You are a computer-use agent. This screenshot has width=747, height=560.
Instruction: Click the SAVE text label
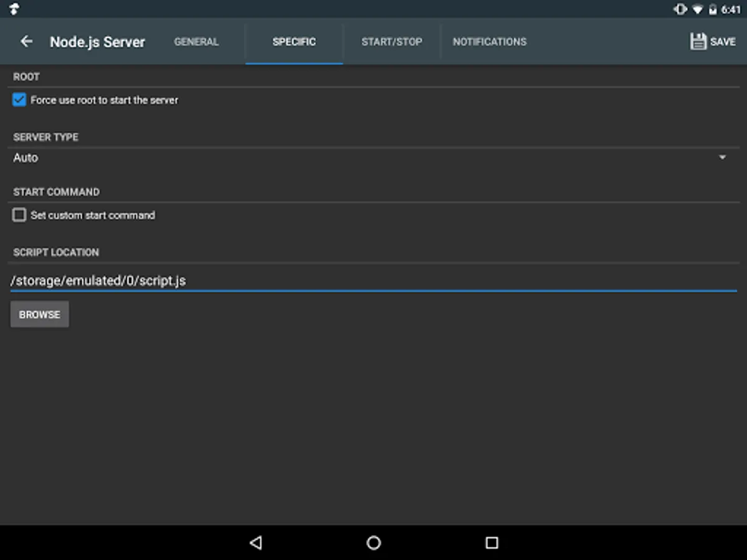(723, 42)
